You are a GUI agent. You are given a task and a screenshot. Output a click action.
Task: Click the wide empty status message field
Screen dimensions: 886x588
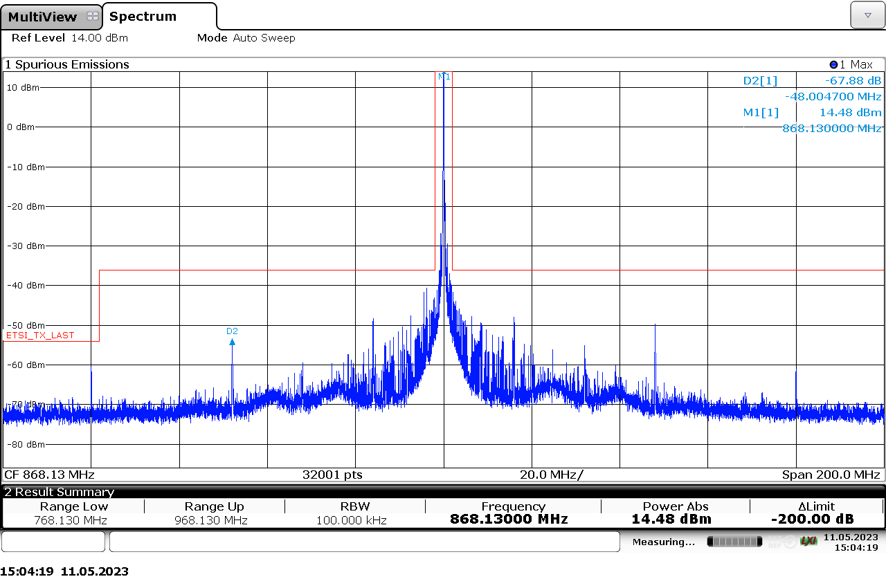[x=365, y=542]
